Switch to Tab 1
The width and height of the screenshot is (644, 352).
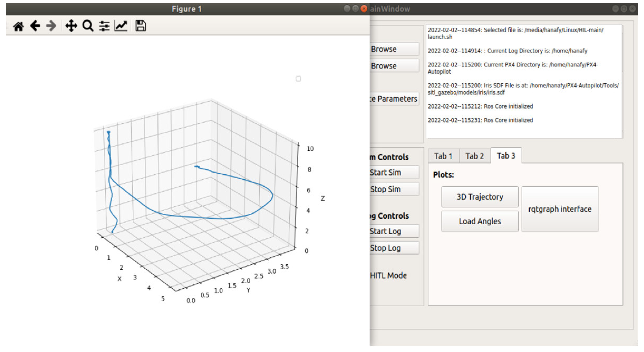pyautogui.click(x=443, y=156)
